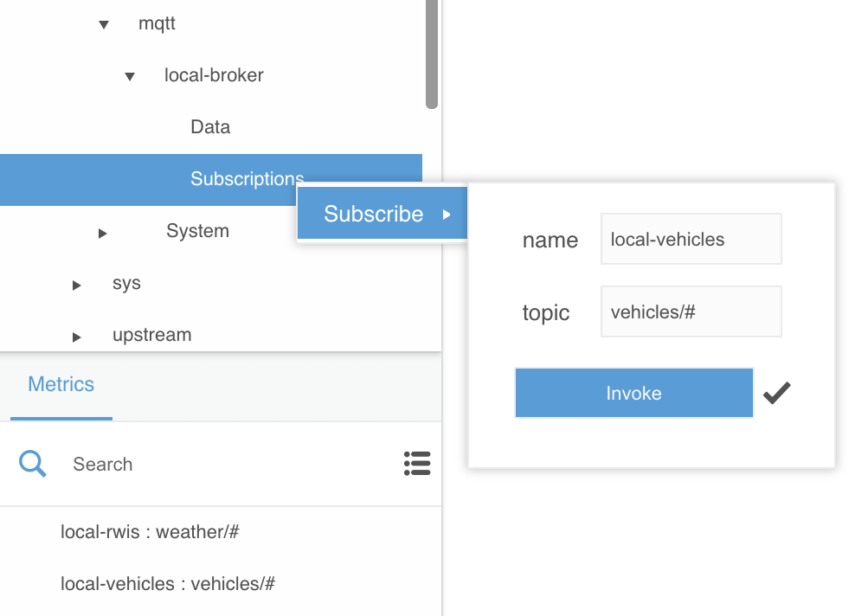The height and width of the screenshot is (616, 855).
Task: Collapse the local-broker node arrow
Action: [x=130, y=76]
